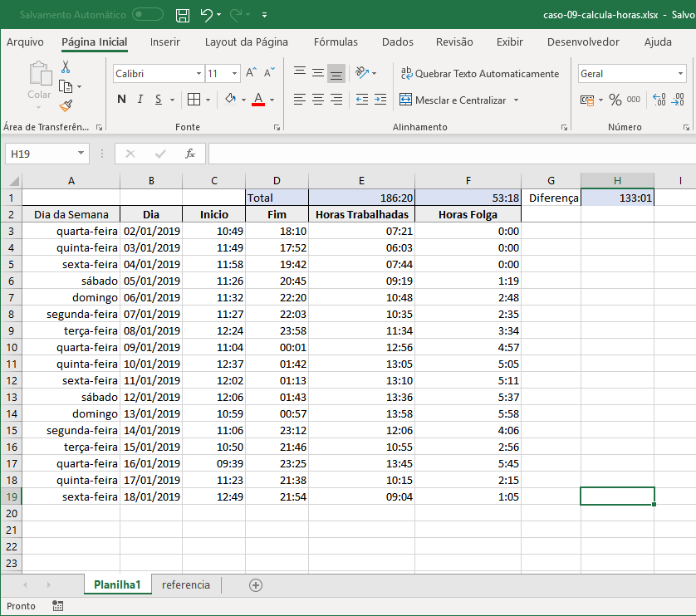696x616 pixels.
Task: Switch to the referencia sheet tab
Action: (186, 585)
